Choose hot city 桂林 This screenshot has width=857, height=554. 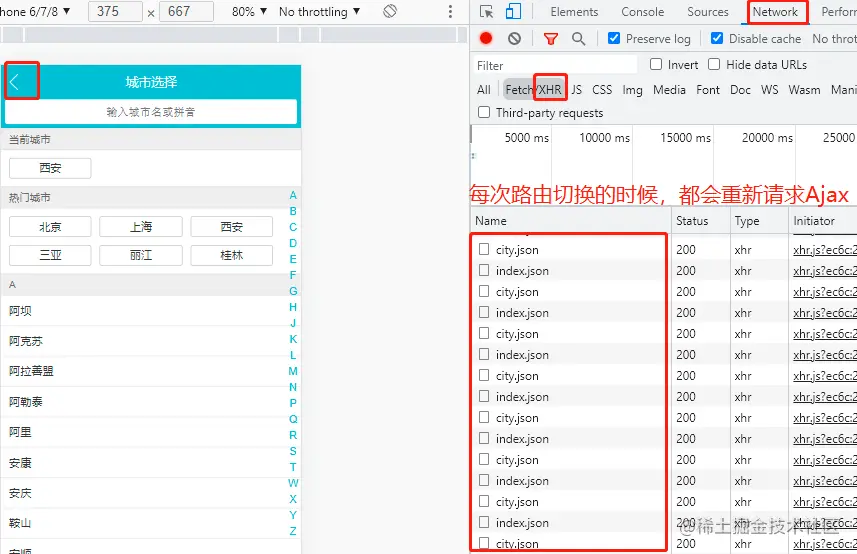[232, 255]
